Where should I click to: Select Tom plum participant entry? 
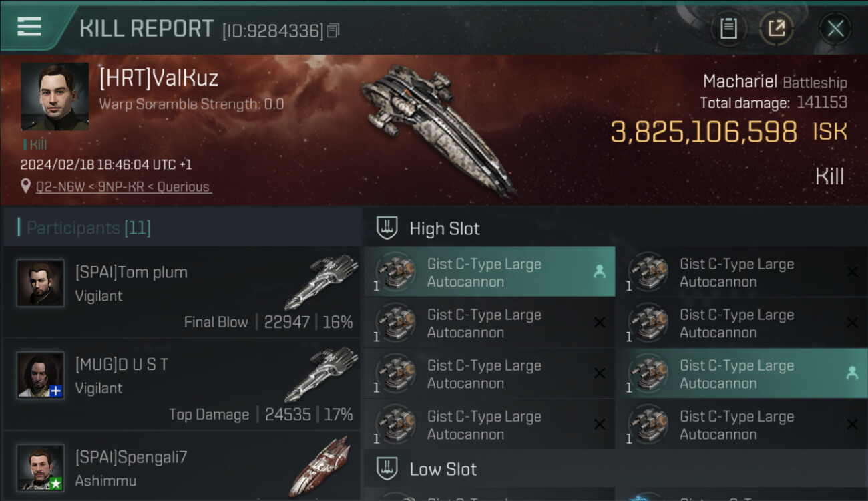click(182, 292)
